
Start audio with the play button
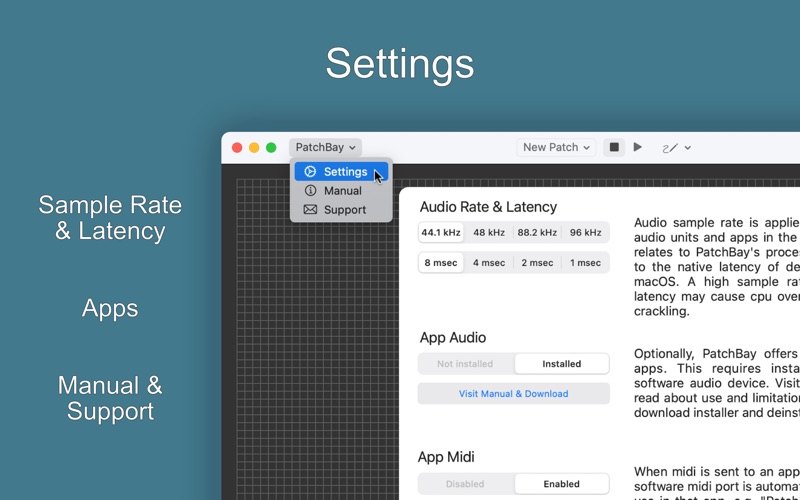[637, 147]
